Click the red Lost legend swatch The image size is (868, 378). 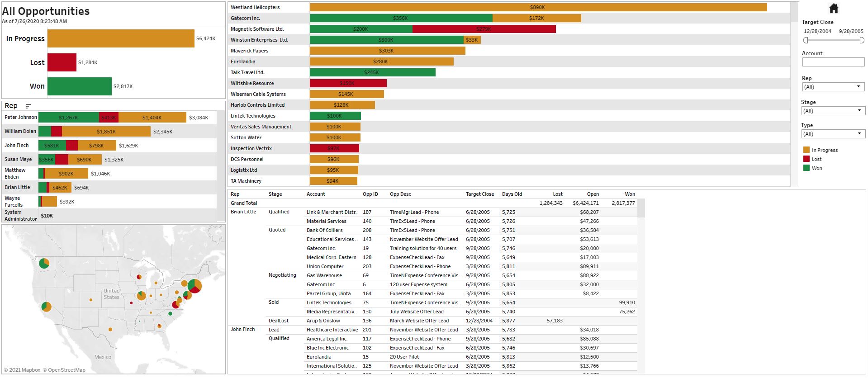(806, 159)
